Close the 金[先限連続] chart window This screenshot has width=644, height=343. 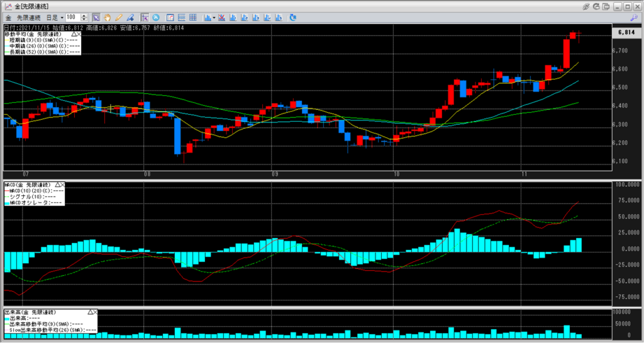click(x=637, y=6)
